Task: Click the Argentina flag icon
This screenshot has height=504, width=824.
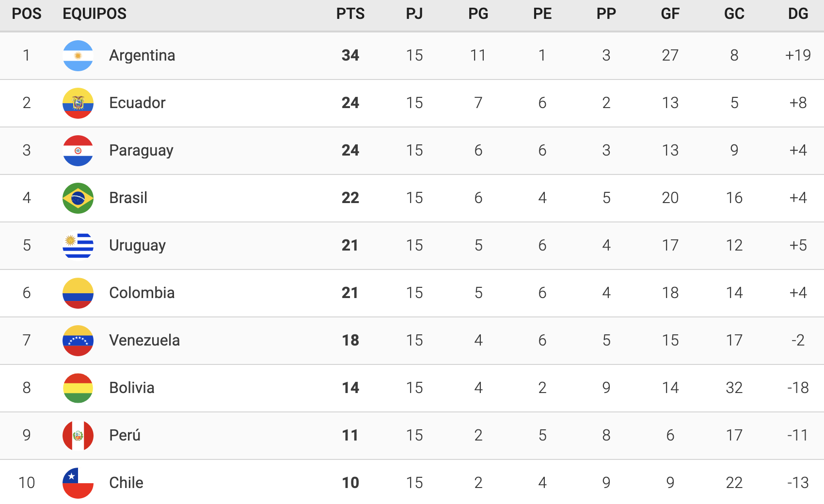Action: 78,56
